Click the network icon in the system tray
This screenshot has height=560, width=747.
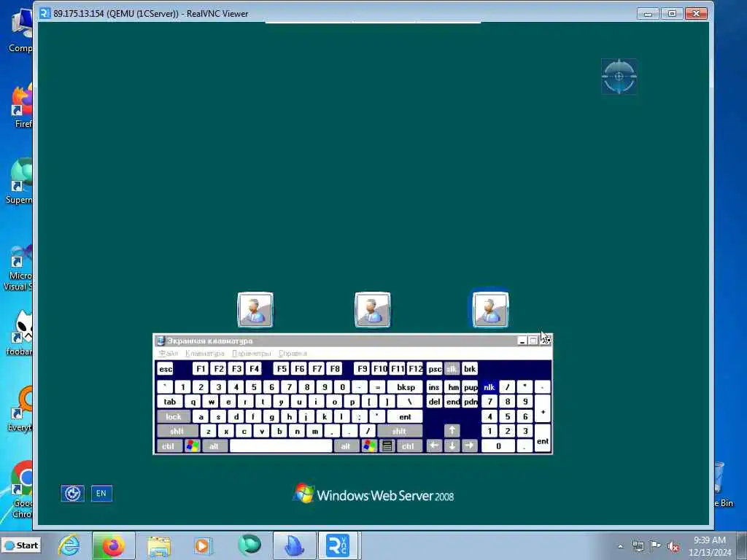coord(638,546)
